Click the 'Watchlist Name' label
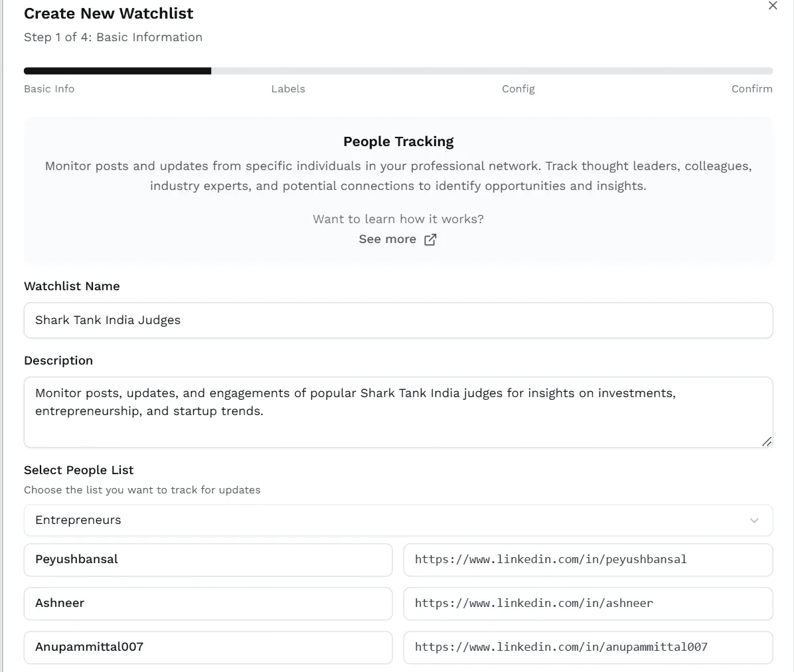Screen dimensions: 794x672 (72, 286)
